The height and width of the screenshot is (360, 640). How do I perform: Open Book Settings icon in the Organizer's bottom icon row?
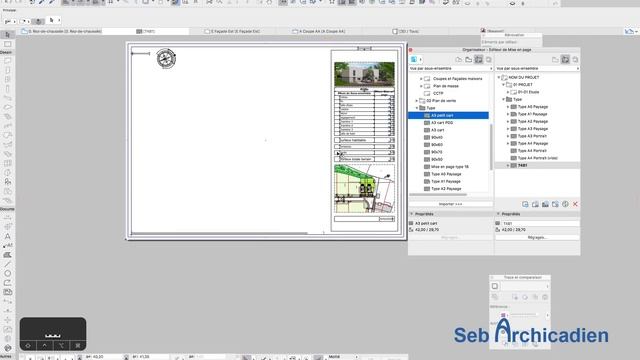point(565,204)
